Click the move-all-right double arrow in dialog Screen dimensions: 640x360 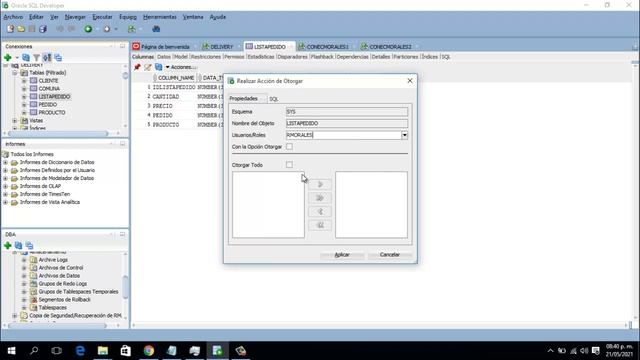click(x=320, y=198)
